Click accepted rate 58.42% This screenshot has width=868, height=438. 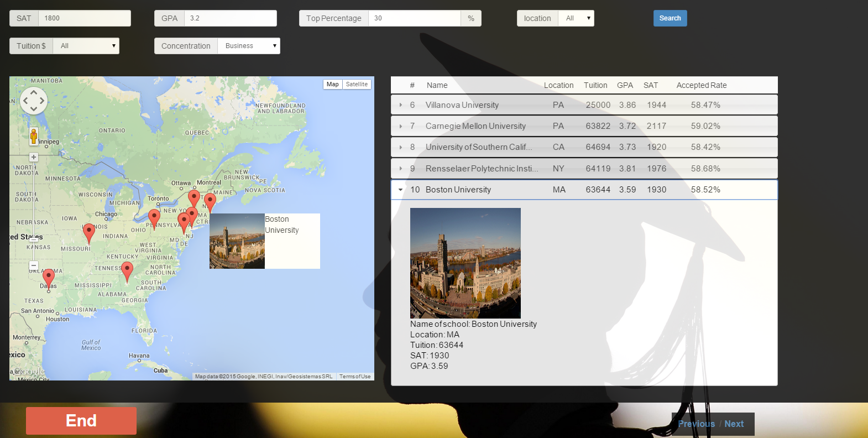pos(705,147)
